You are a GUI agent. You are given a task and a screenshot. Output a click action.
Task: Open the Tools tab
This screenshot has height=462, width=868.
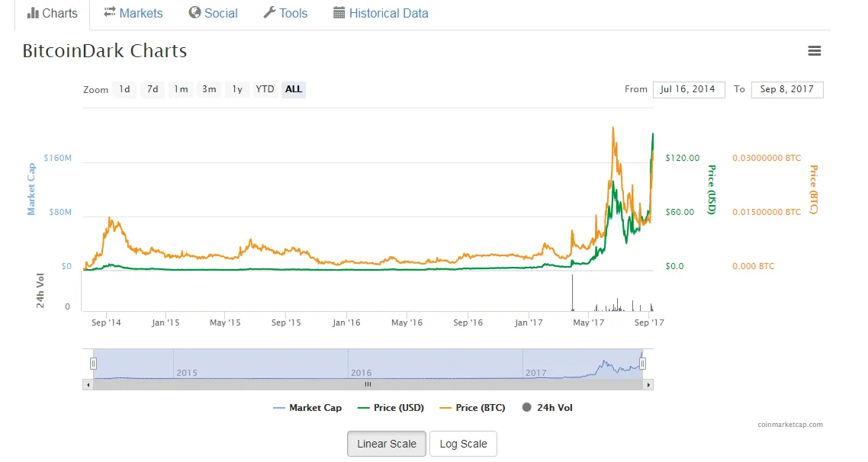pyautogui.click(x=285, y=13)
